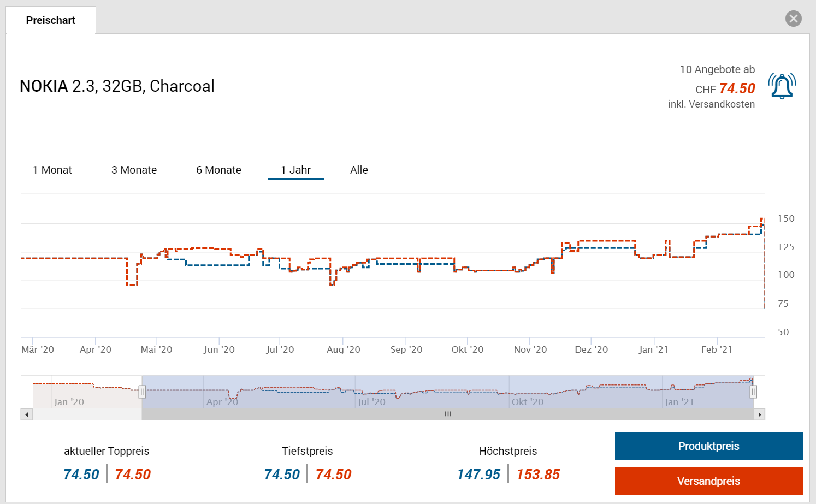Image resolution: width=816 pixels, height=504 pixels.
Task: Click the price alert bell icon
Action: click(782, 86)
